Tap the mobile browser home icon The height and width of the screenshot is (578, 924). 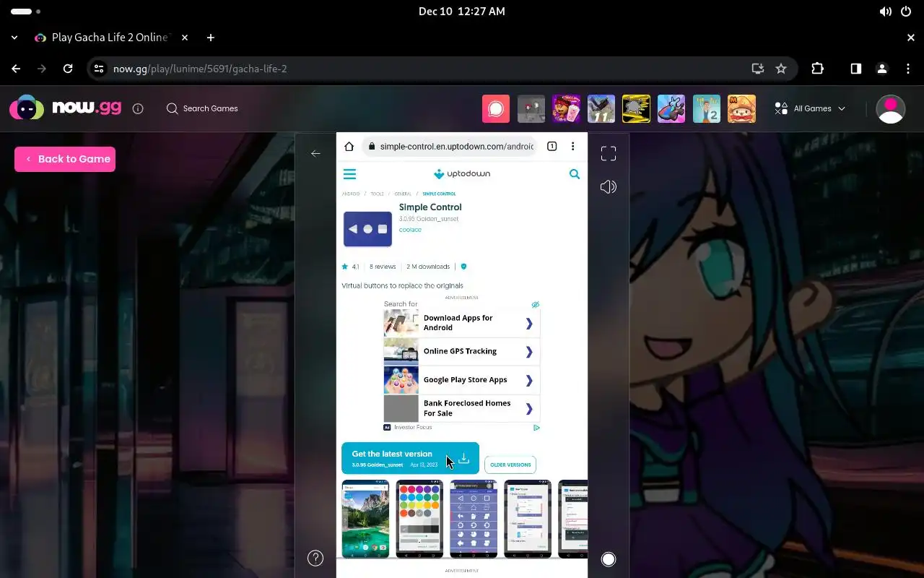point(349,146)
